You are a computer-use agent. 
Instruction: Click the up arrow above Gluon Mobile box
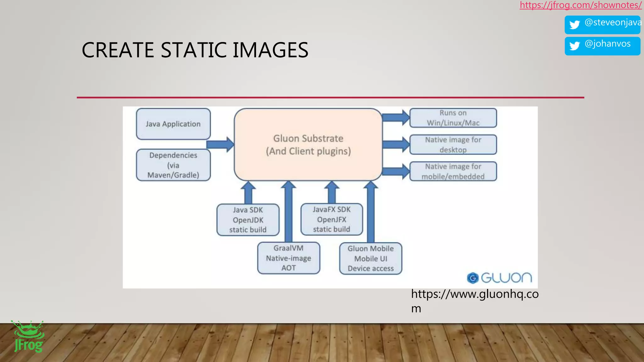pyautogui.click(x=371, y=212)
